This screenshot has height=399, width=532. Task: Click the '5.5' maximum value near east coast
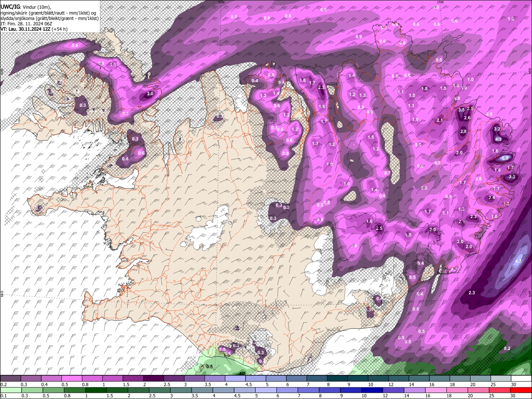[505, 158]
